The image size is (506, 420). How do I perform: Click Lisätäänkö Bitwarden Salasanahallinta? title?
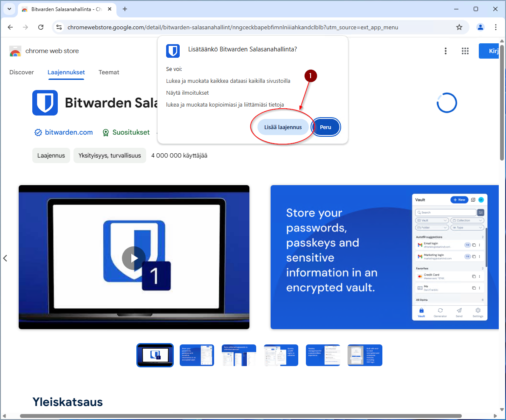242,49
